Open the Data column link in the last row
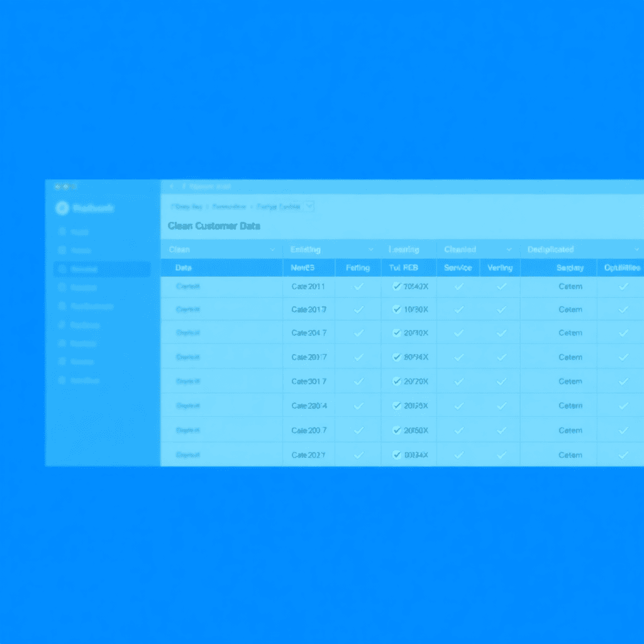 (x=187, y=455)
